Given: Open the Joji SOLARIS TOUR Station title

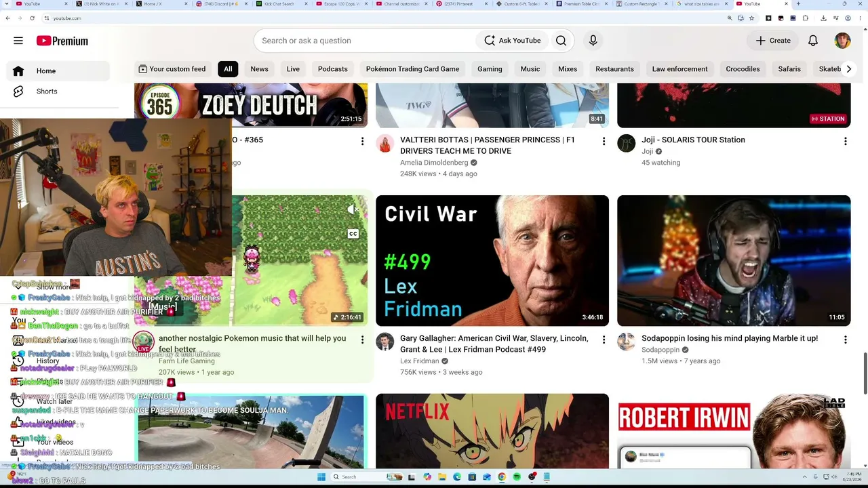Looking at the screenshot, I should (x=693, y=140).
